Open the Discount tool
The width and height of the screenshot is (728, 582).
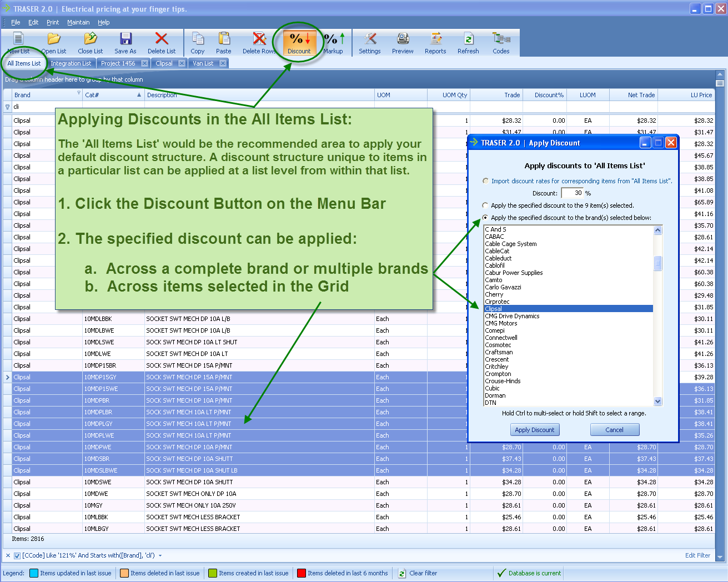[299, 43]
